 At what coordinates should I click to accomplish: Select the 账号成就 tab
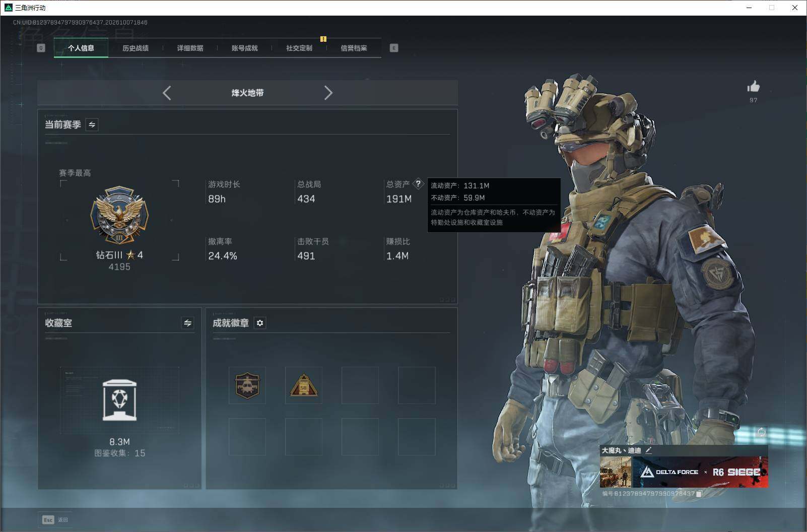click(244, 48)
